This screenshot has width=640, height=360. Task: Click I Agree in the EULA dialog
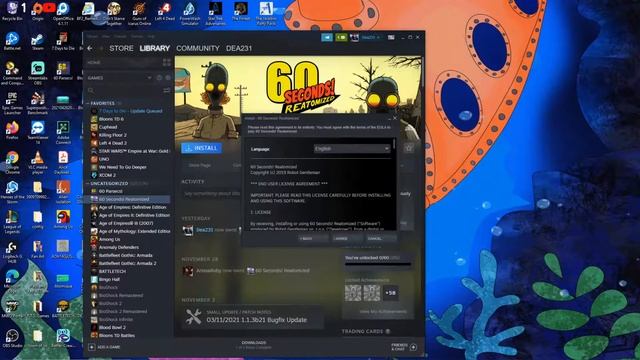click(x=346, y=238)
